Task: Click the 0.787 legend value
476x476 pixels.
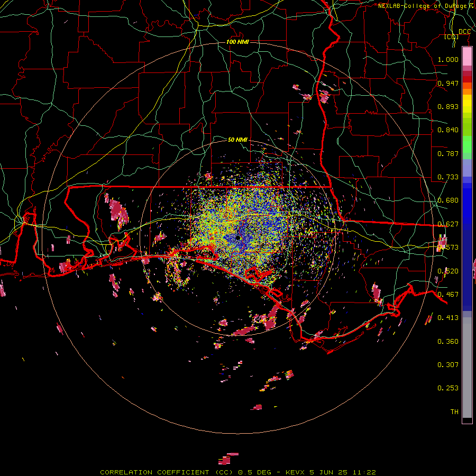Action: [448, 153]
